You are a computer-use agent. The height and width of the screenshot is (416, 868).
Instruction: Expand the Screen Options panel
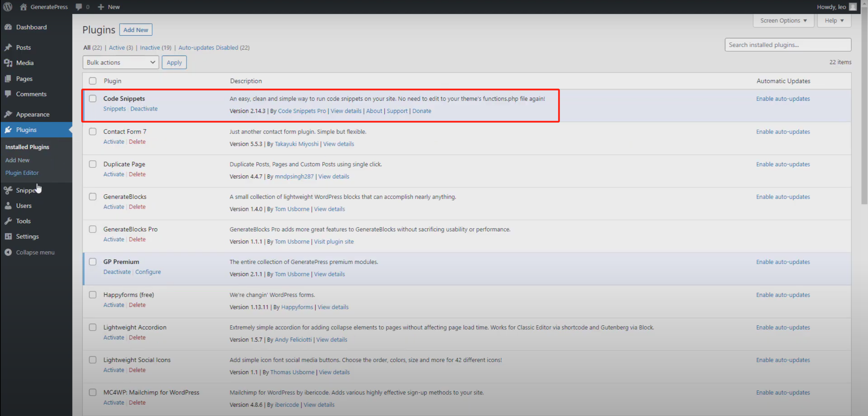783,21
